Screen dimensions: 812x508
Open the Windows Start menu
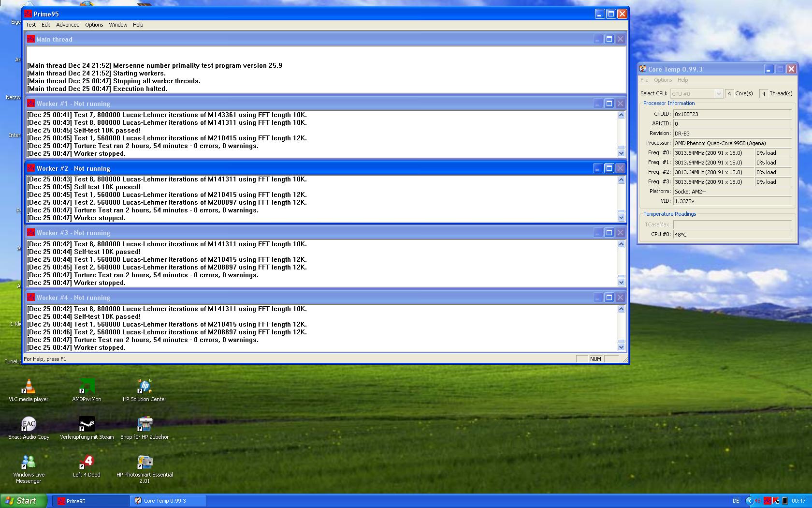point(24,501)
